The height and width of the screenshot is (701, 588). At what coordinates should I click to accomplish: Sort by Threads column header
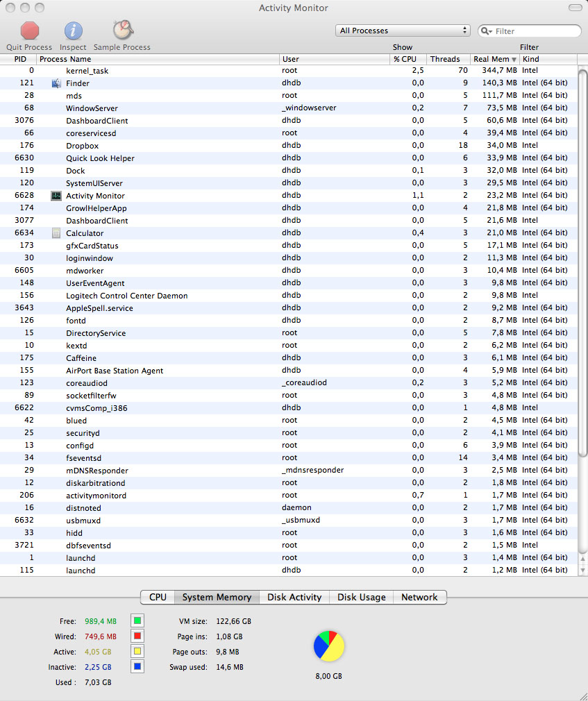448,59
